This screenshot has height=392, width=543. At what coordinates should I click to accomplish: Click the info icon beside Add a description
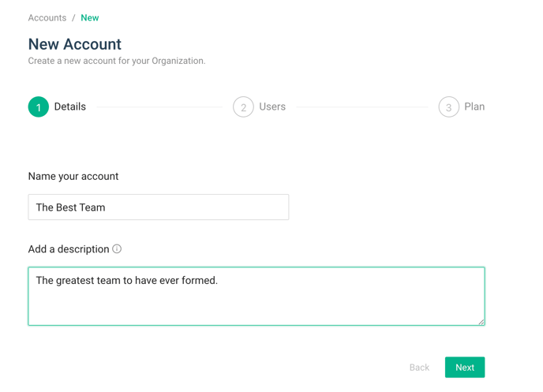point(117,248)
